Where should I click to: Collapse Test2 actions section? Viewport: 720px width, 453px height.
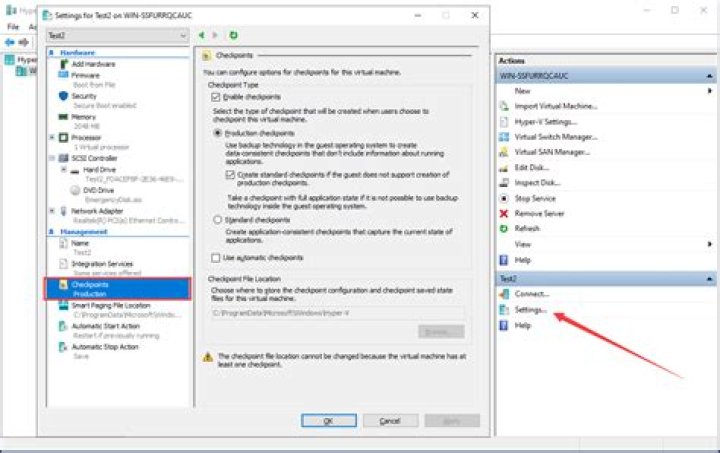709,279
